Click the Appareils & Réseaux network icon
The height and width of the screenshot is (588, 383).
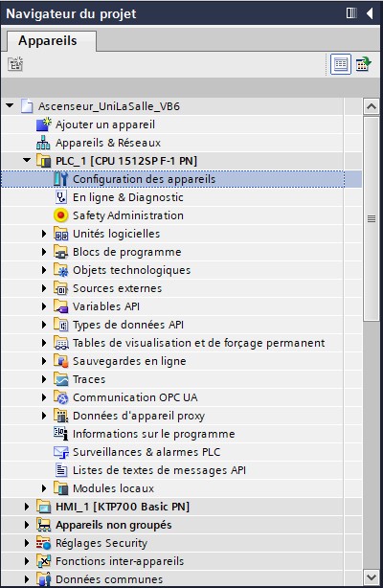(x=43, y=143)
